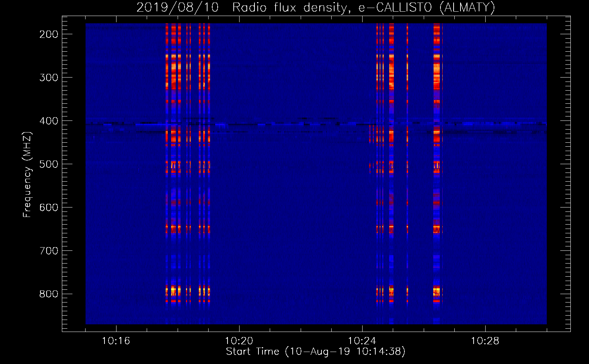Click the 600 frequency tick label
This screenshot has height=364, width=589.
(x=49, y=207)
